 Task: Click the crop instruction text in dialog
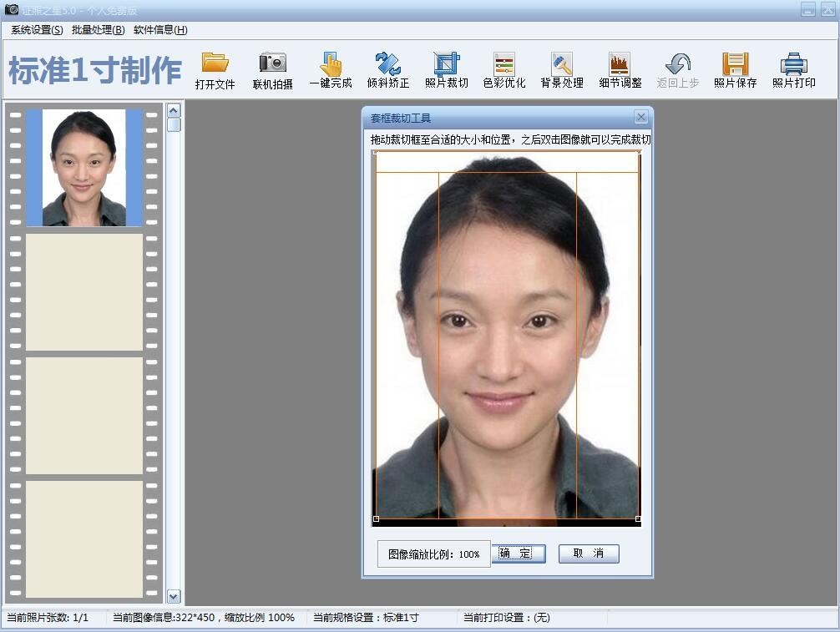click(510, 139)
